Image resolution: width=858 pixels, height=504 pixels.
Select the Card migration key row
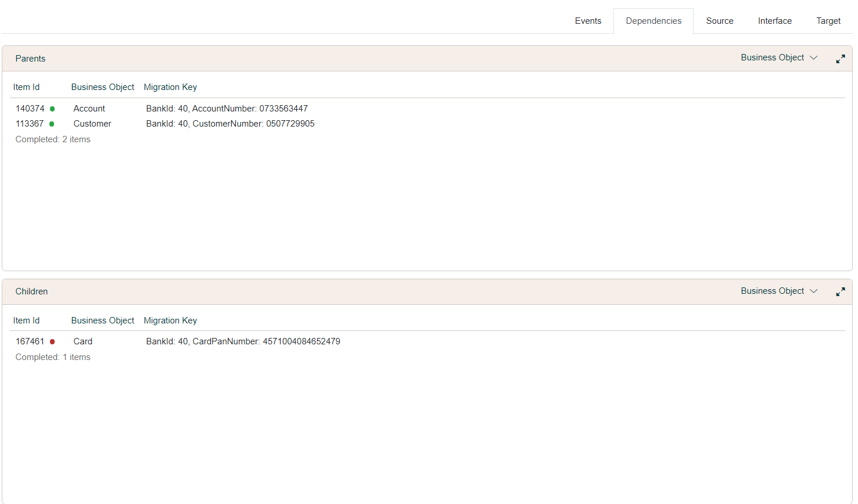[243, 341]
